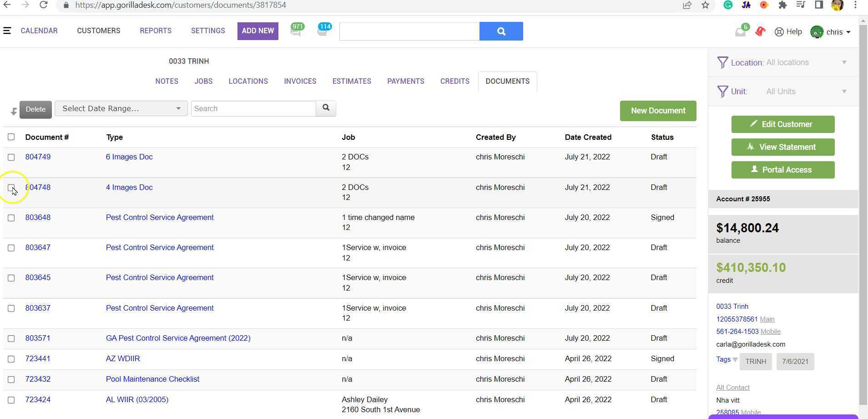Tick the checkbox for document 803648
868x419 pixels.
pyautogui.click(x=11, y=218)
